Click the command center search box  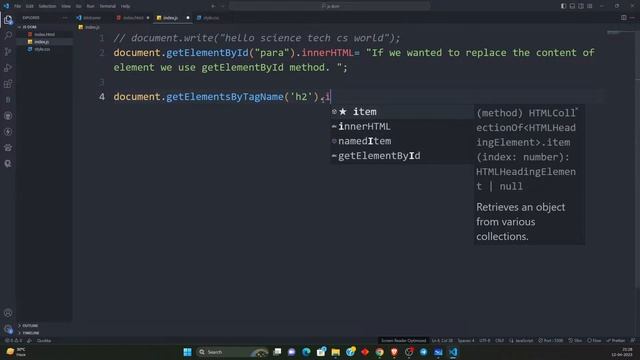[x=329, y=6]
